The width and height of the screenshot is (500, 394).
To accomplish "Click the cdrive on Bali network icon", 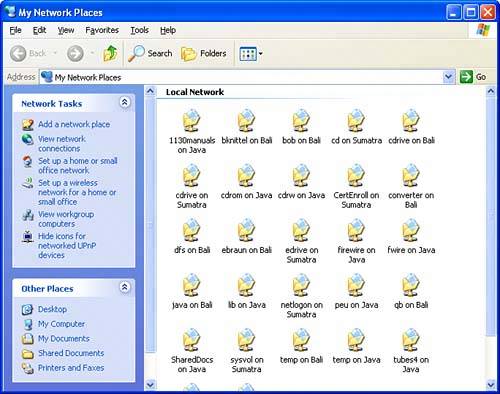I will pyautogui.click(x=411, y=121).
